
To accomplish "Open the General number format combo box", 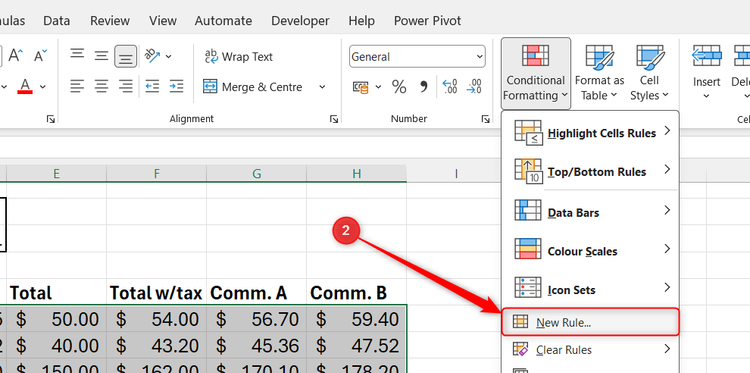I will 417,57.
